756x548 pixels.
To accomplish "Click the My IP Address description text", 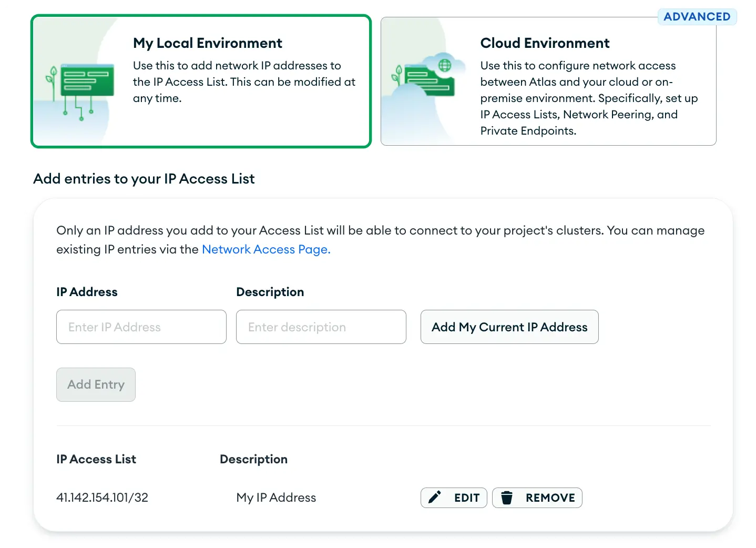I will 276,498.
